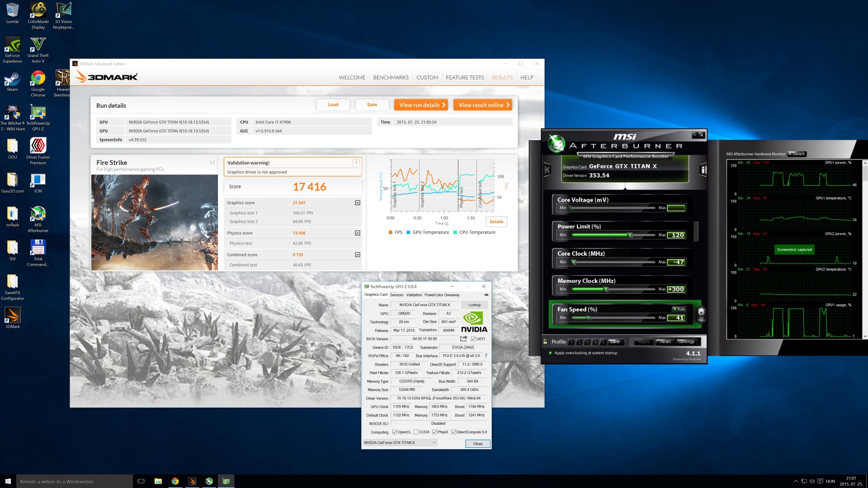
Task: Open SweetFX Configurator desktop icon
Action: 13,287
